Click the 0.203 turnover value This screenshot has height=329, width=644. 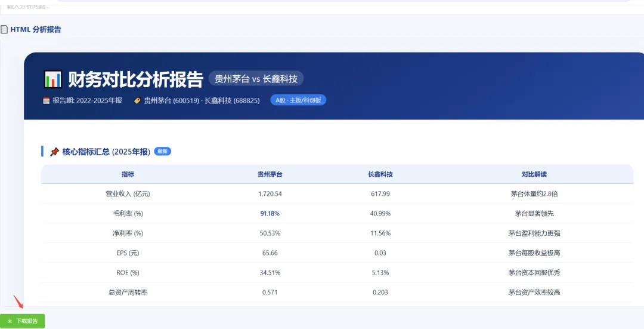[380, 293]
